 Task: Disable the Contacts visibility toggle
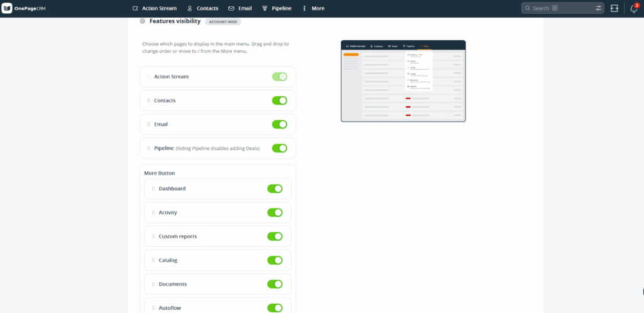pos(279,100)
